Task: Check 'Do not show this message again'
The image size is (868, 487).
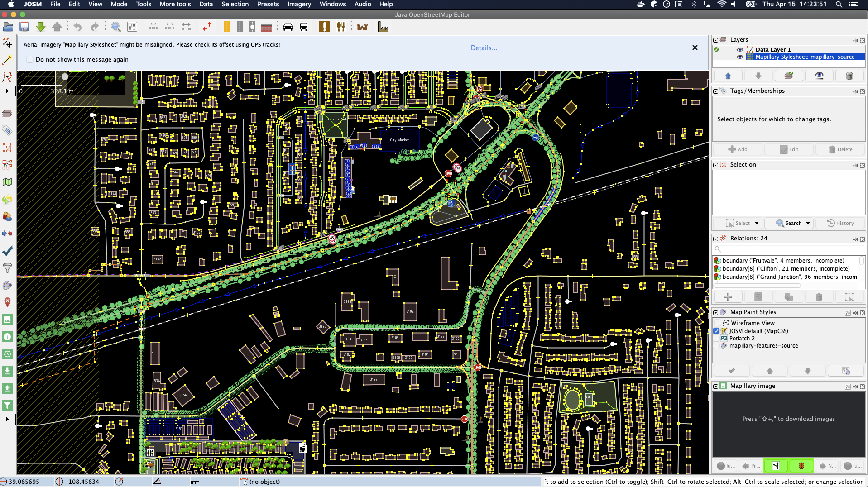Action: (30, 60)
